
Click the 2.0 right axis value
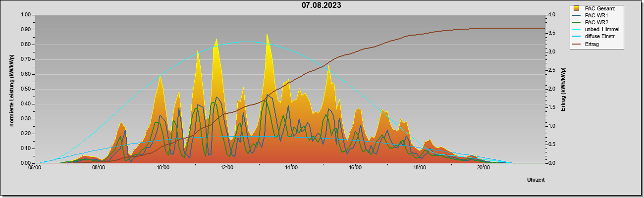pos(552,89)
